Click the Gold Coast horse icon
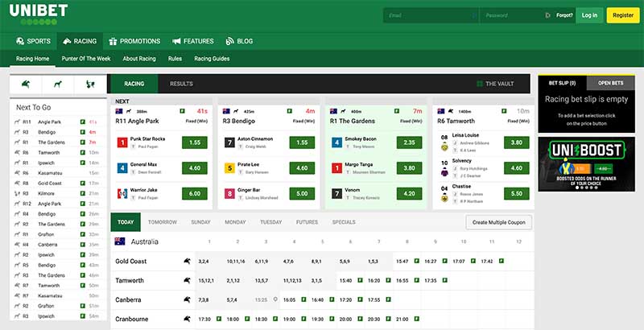Screen dimensions: 644x330 point(188,261)
